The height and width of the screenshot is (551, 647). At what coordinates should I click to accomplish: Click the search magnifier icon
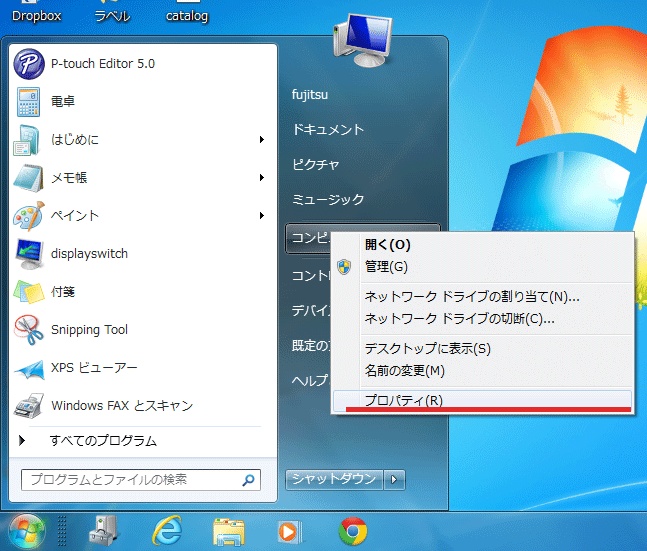tap(248, 480)
